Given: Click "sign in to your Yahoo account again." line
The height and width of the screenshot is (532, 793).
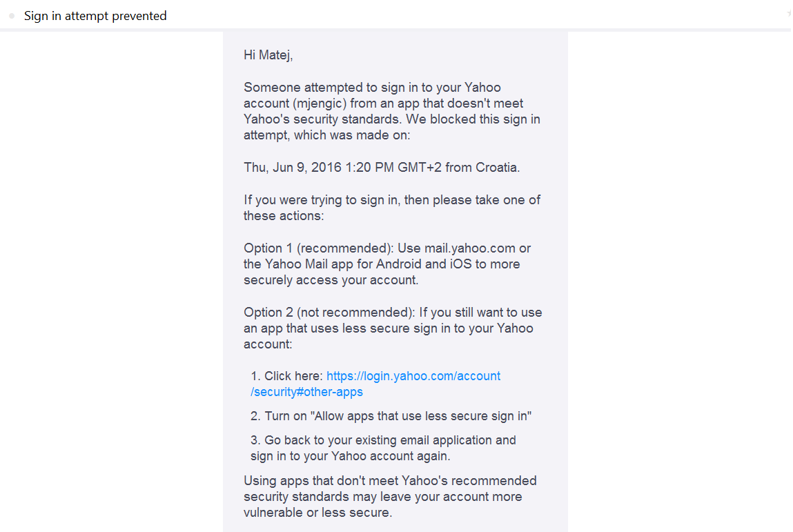Looking at the screenshot, I should point(350,456).
